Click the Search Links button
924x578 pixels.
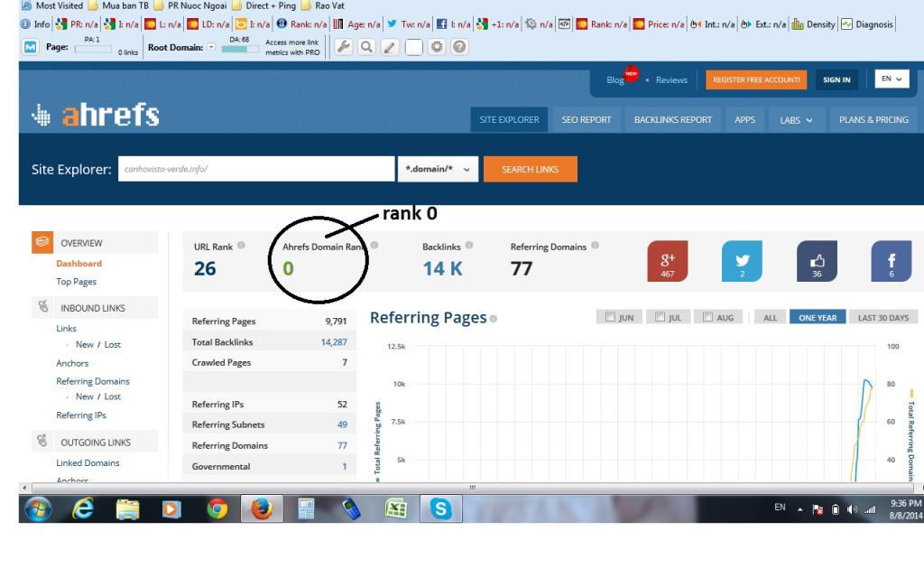[531, 169]
